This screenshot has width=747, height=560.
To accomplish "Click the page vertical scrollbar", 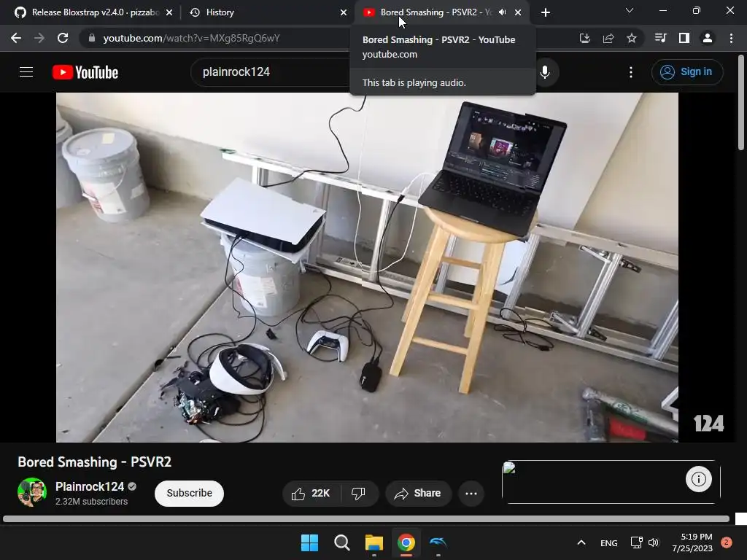I will coord(741,102).
